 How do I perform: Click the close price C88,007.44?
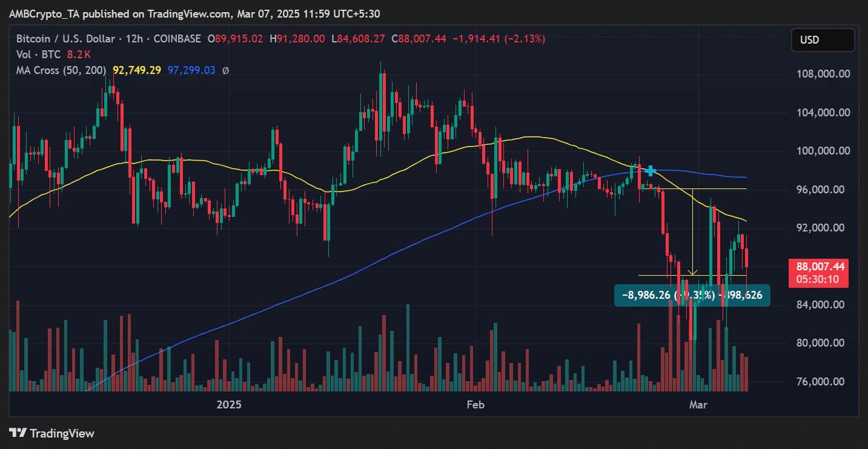click(419, 39)
